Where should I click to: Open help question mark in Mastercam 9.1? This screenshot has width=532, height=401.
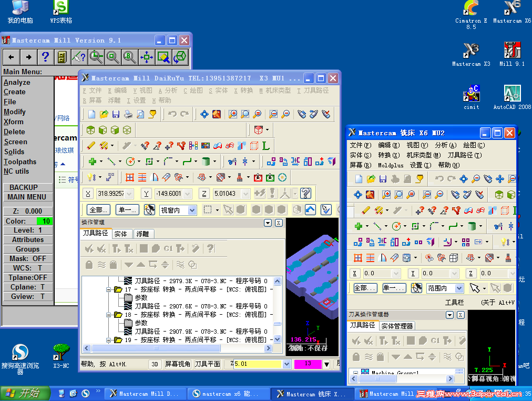pos(45,57)
